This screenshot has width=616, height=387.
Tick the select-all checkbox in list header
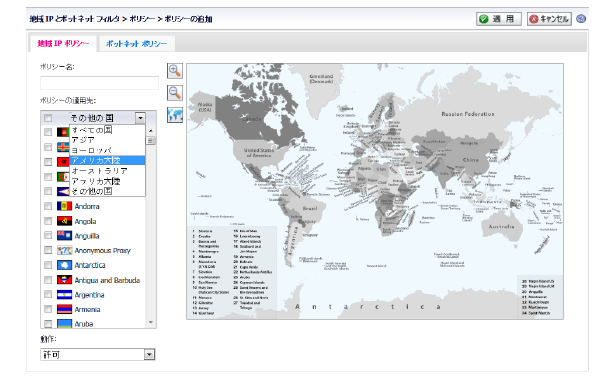tap(48, 118)
